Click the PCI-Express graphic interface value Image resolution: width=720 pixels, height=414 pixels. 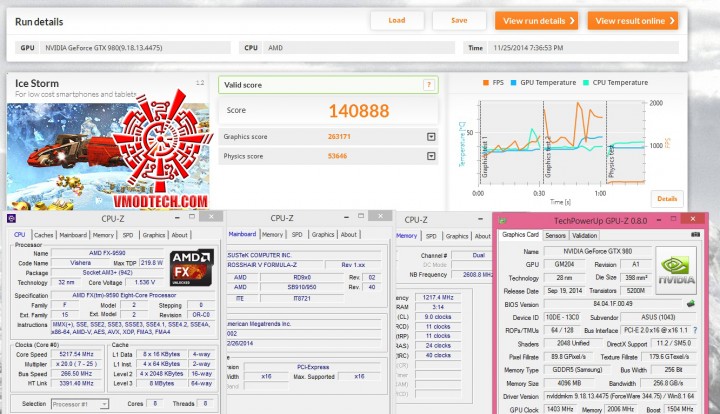[313, 367]
